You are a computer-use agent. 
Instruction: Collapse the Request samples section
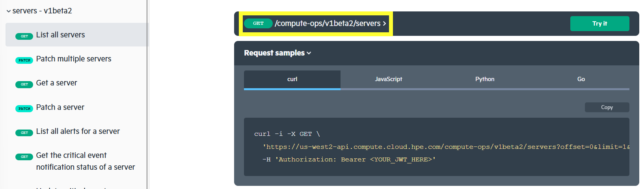coord(277,53)
